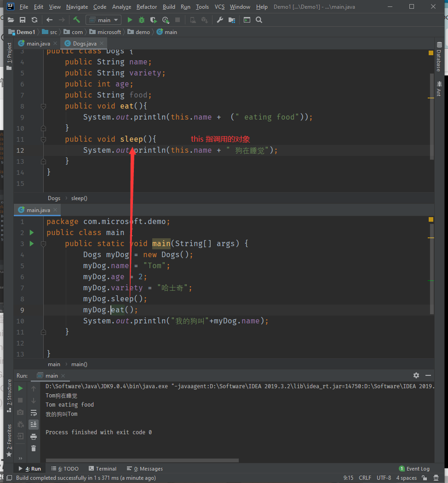
Task: Change line separator CRLF in status bar
Action: click(365, 478)
